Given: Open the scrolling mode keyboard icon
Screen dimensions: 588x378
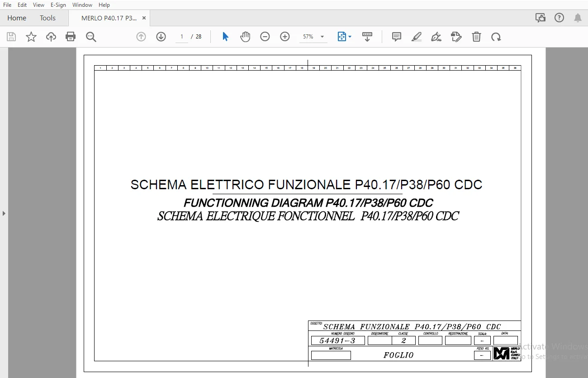Looking at the screenshot, I should (x=367, y=37).
